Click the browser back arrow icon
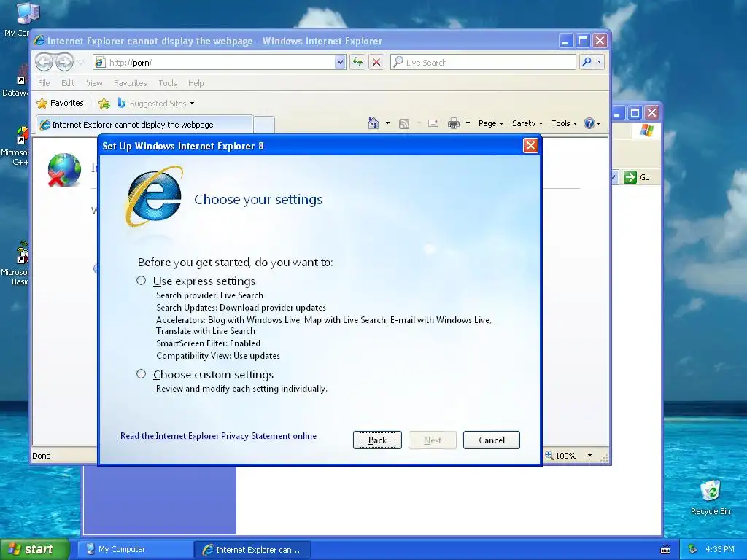 [x=44, y=62]
